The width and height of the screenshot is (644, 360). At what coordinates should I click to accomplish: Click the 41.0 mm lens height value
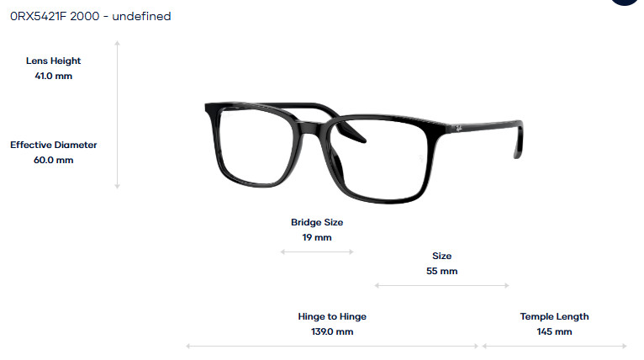pyautogui.click(x=54, y=76)
